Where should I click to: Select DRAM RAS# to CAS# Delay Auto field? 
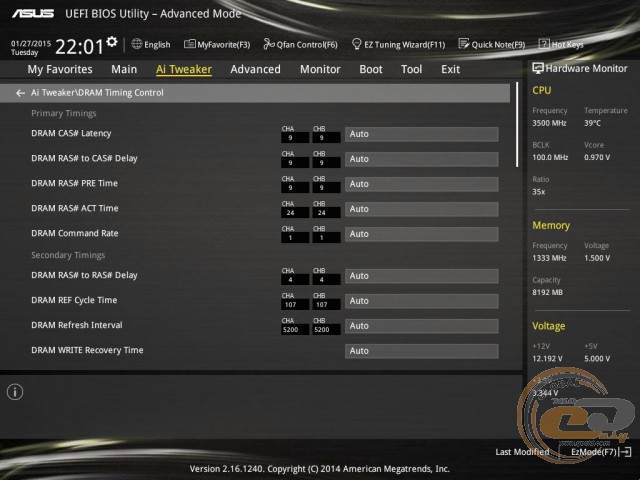pyautogui.click(x=422, y=159)
